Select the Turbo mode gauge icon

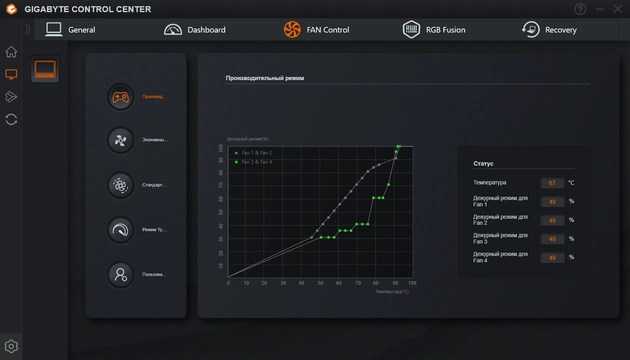tap(120, 230)
